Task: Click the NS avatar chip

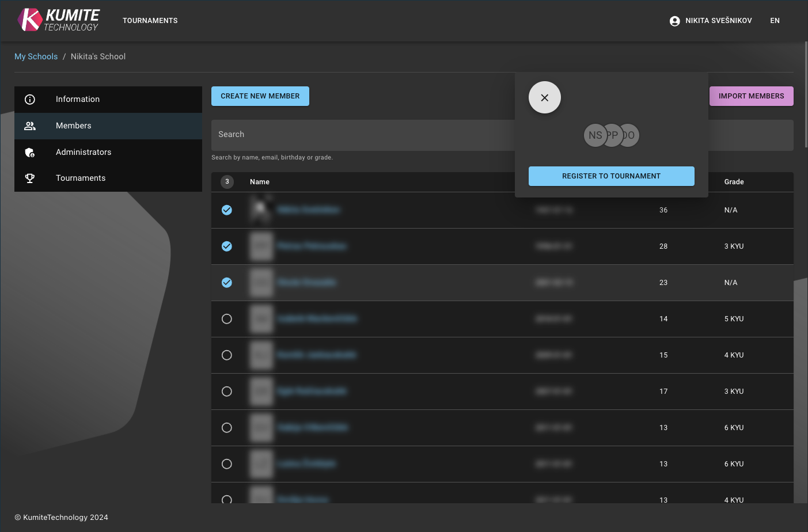Action: (x=594, y=135)
